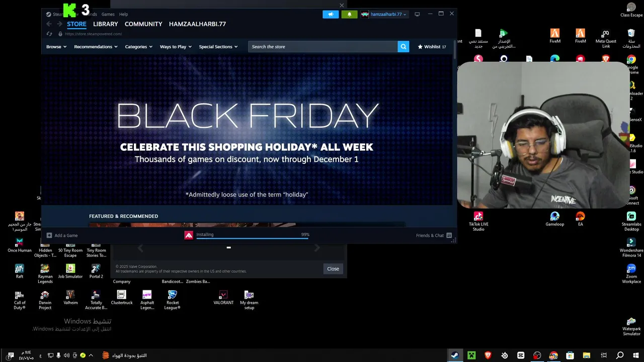Click the Add a Game label

pos(66,235)
